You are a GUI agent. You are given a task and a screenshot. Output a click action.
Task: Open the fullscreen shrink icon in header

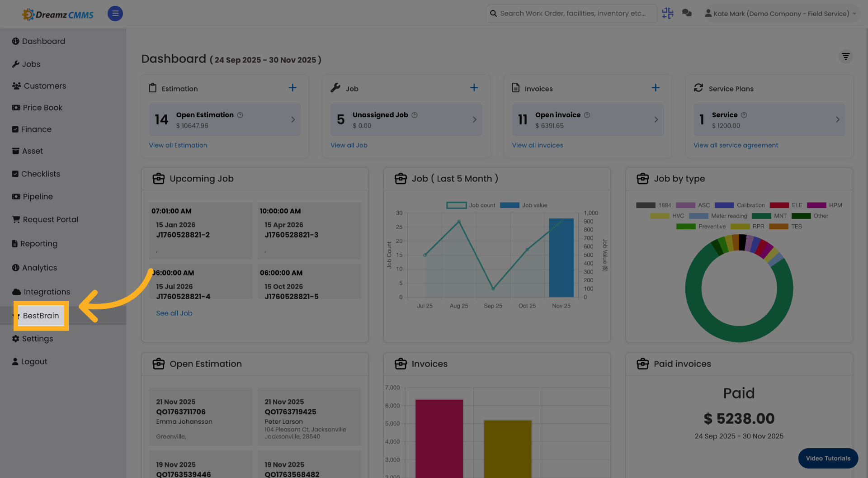point(668,14)
